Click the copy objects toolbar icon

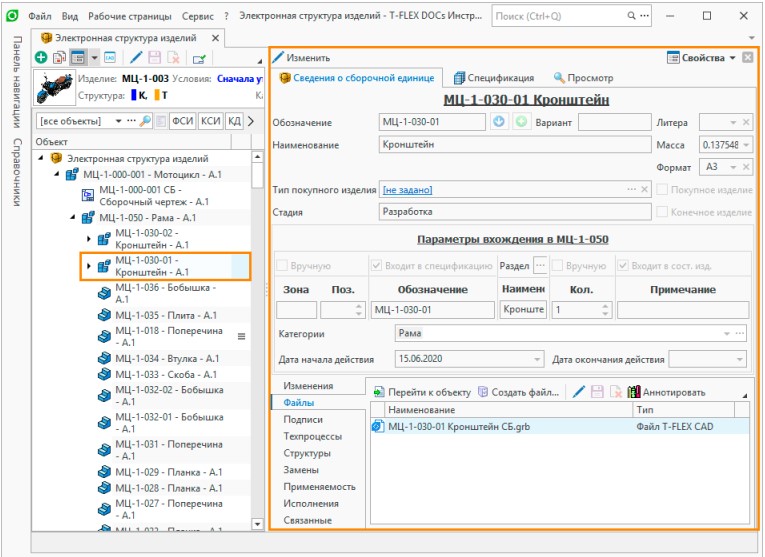[x=59, y=58]
